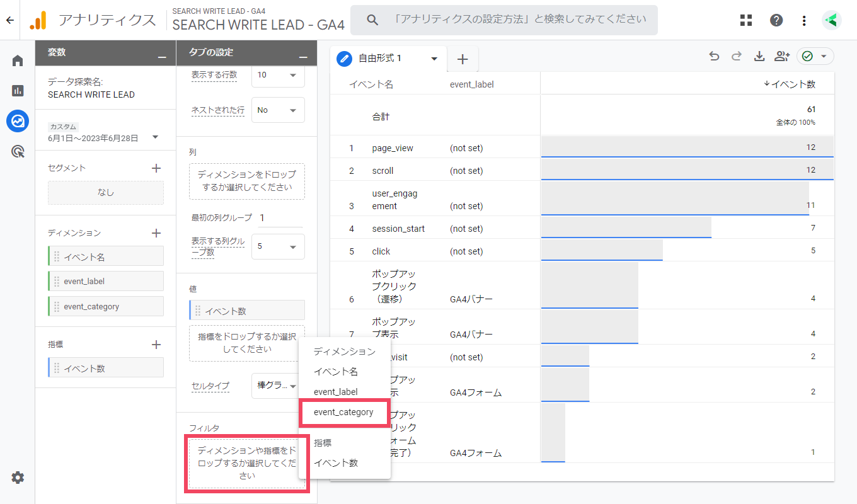This screenshot has height=504, width=857.
Task: Open the ネストされた行 dropdown
Action: (278, 110)
